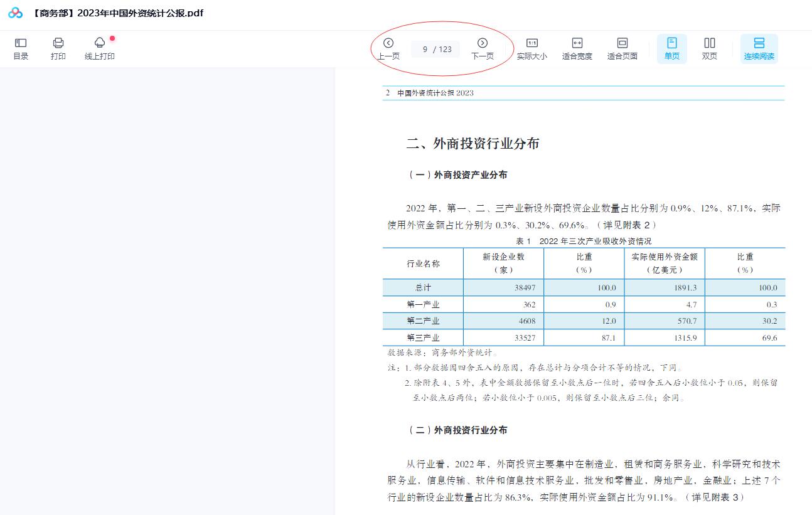Advance to next page via 下一页
The height and width of the screenshot is (515, 812).
click(x=483, y=48)
